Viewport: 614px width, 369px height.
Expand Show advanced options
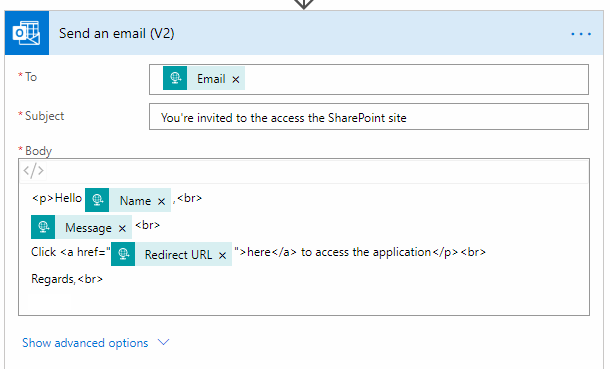pyautogui.click(x=85, y=343)
